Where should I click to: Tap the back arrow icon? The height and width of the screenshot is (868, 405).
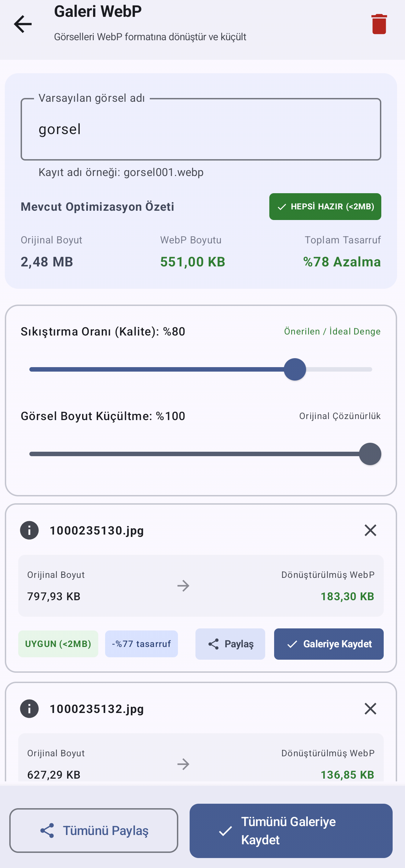(x=23, y=24)
